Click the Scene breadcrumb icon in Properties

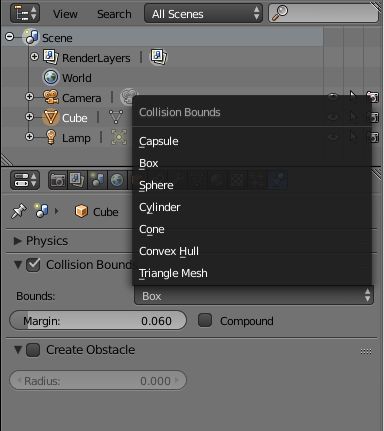[42, 211]
